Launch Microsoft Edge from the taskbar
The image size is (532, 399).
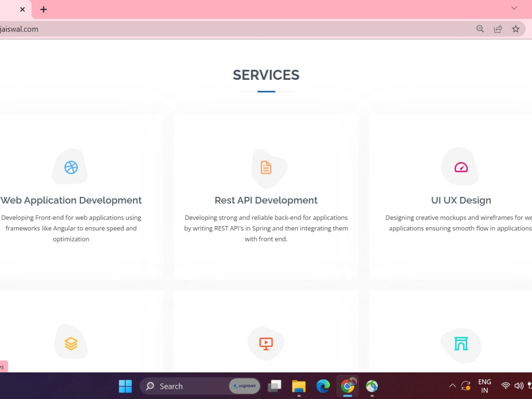click(323, 386)
